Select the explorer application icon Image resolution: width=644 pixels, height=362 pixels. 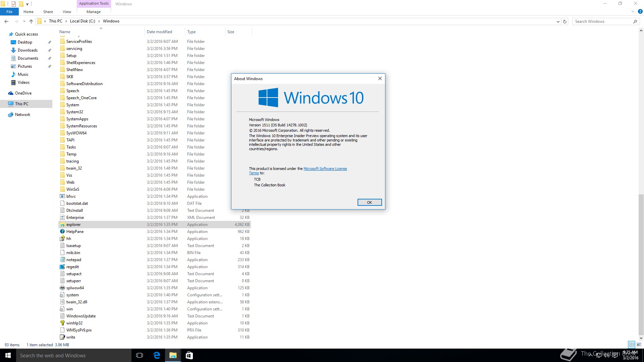pos(62,225)
